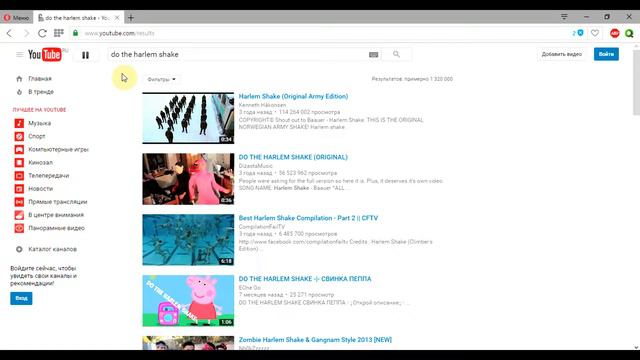
Task: Click the Добавить видео button
Action: tap(562, 54)
